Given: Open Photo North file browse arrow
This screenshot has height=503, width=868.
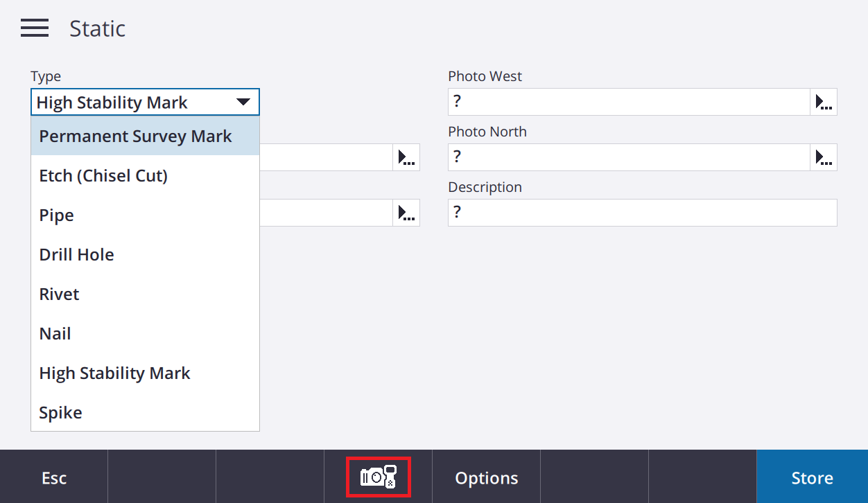Looking at the screenshot, I should tap(824, 157).
